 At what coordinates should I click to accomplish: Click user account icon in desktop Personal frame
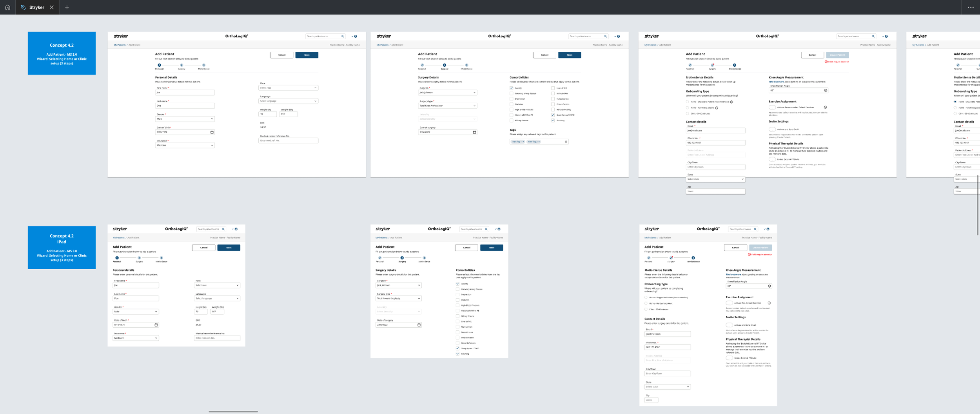tap(356, 36)
